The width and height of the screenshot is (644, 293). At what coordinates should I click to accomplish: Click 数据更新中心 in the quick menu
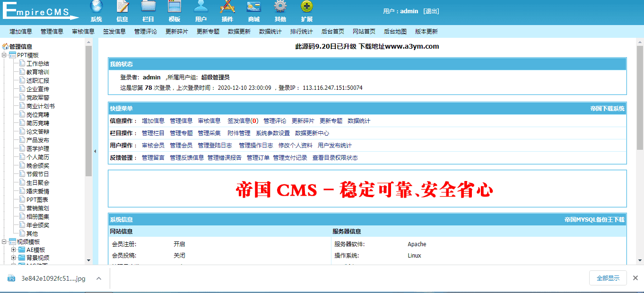click(312, 133)
